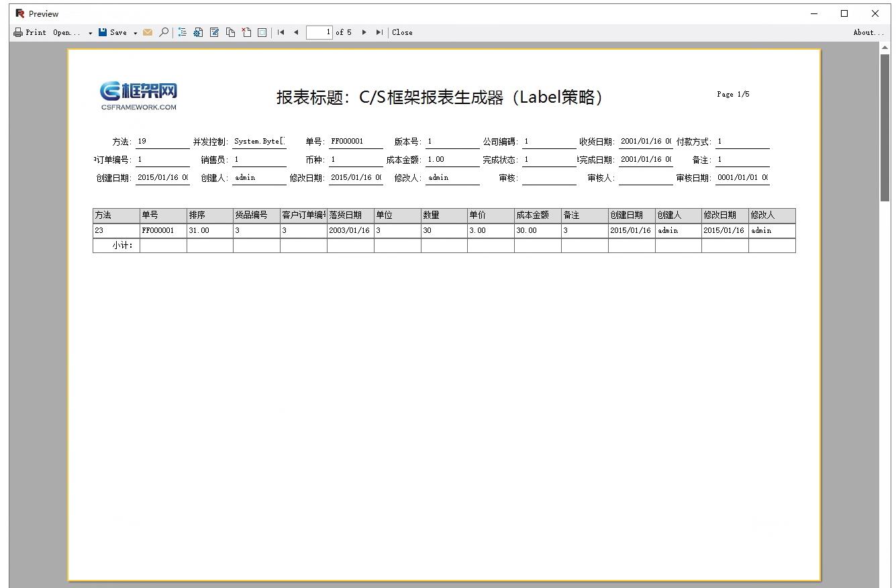The height and width of the screenshot is (588, 896).
Task: Print the report
Action: pos(29,32)
